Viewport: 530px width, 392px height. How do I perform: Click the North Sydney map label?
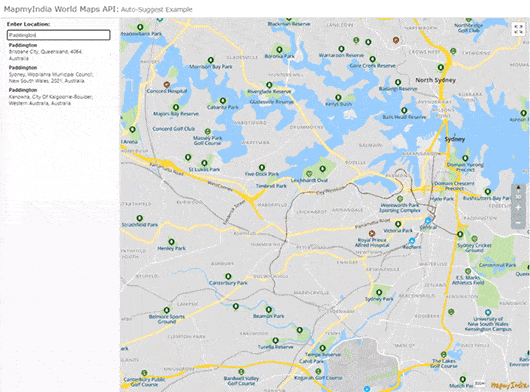(435, 80)
